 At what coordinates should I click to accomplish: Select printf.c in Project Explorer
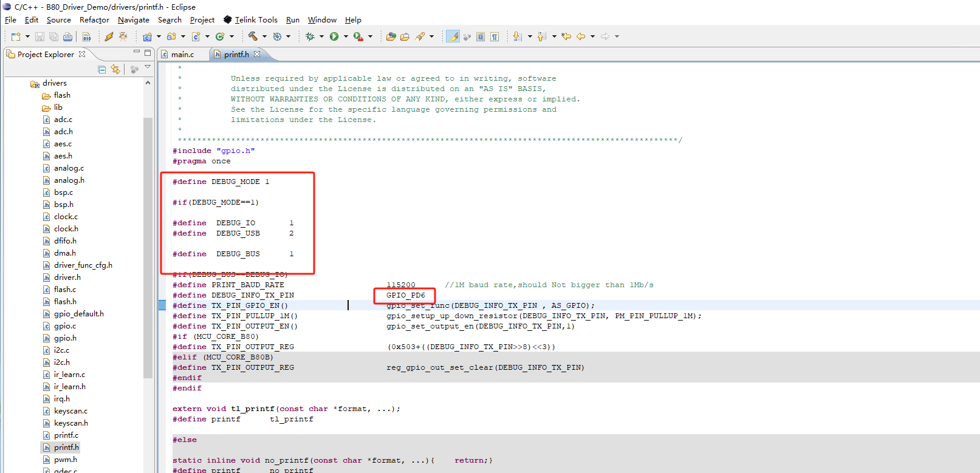[x=66, y=435]
